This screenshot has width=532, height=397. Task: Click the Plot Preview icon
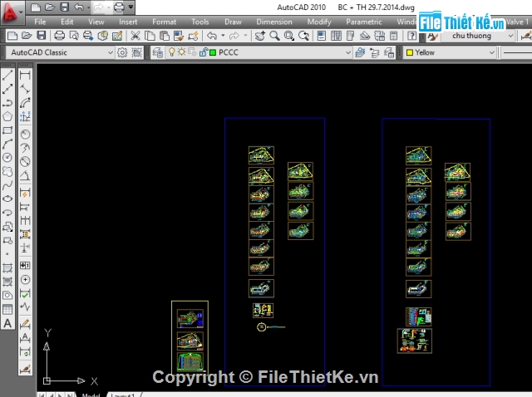74,36
